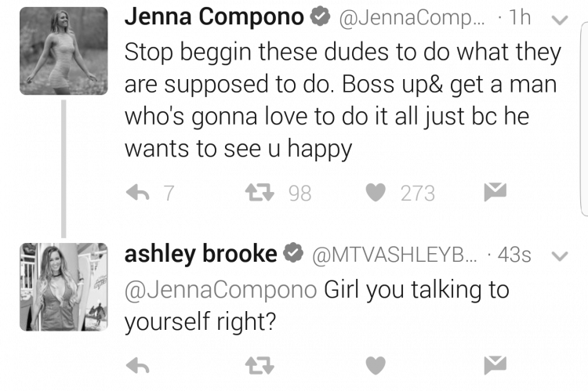Reply to ashley brooke's tweet
Screen dimensions: 588x391
[x=138, y=365]
